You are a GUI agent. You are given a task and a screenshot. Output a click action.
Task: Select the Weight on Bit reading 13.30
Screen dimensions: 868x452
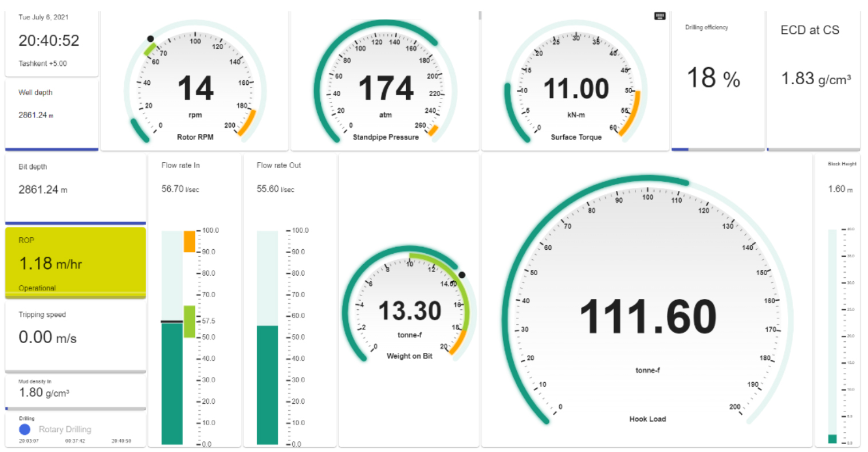pos(410,312)
